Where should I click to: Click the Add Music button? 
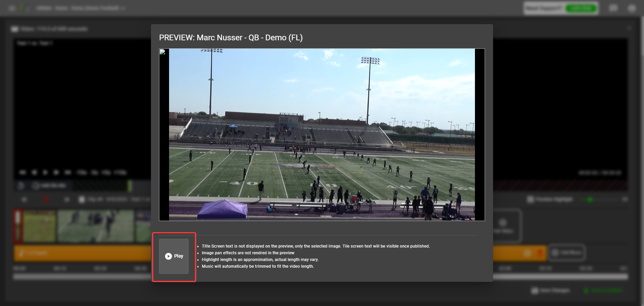pyautogui.click(x=567, y=253)
